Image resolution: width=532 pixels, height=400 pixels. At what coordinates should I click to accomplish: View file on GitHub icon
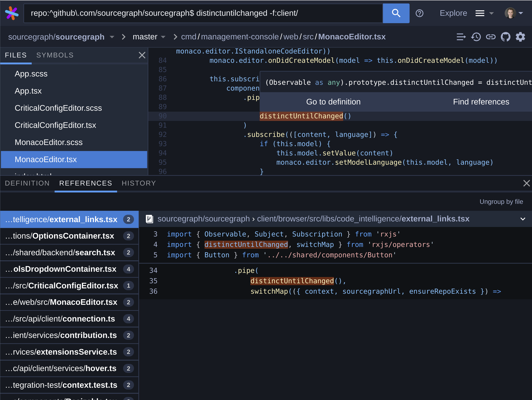coord(505,37)
